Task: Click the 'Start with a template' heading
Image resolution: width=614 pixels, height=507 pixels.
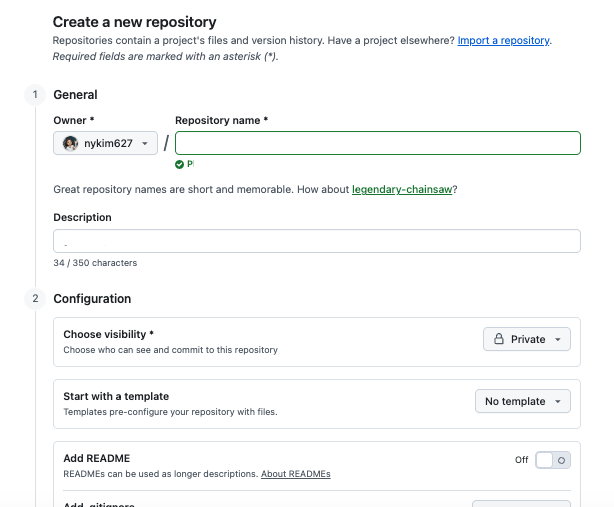Action: 116,396
